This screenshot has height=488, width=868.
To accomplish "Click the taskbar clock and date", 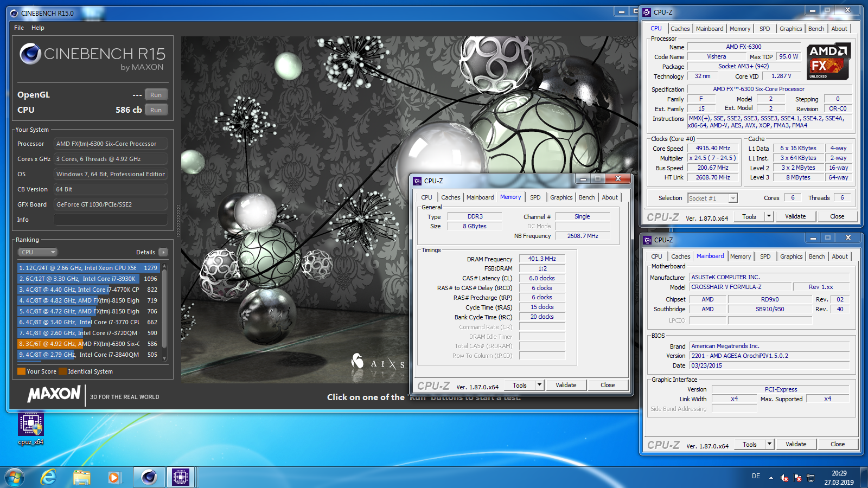I will pyautogui.click(x=839, y=477).
